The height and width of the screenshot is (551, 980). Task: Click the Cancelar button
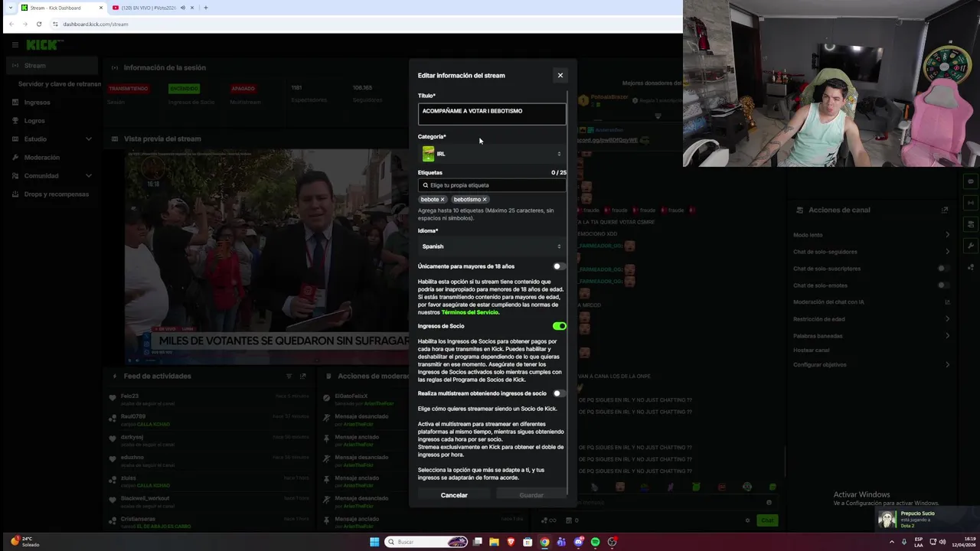(454, 495)
